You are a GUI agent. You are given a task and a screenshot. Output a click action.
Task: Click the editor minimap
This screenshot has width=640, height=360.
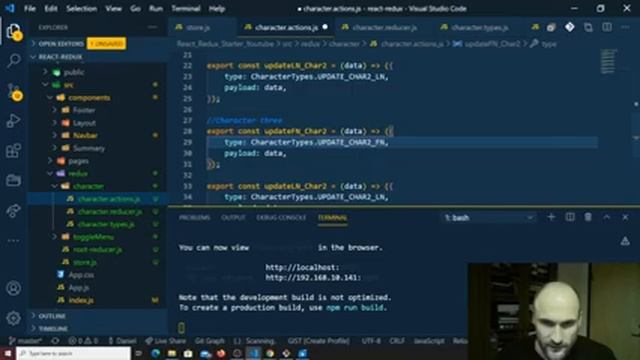pyautogui.click(x=608, y=61)
